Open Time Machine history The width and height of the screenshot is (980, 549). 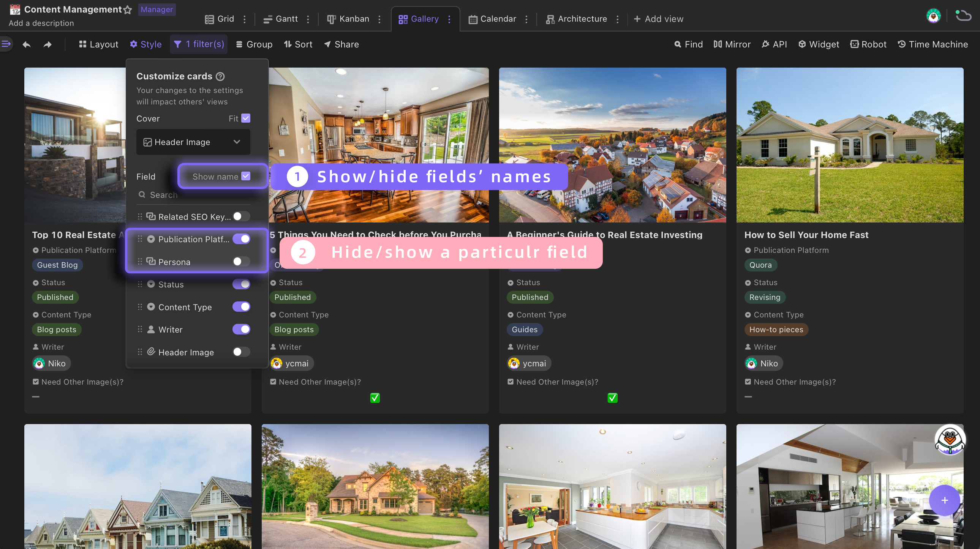point(933,44)
